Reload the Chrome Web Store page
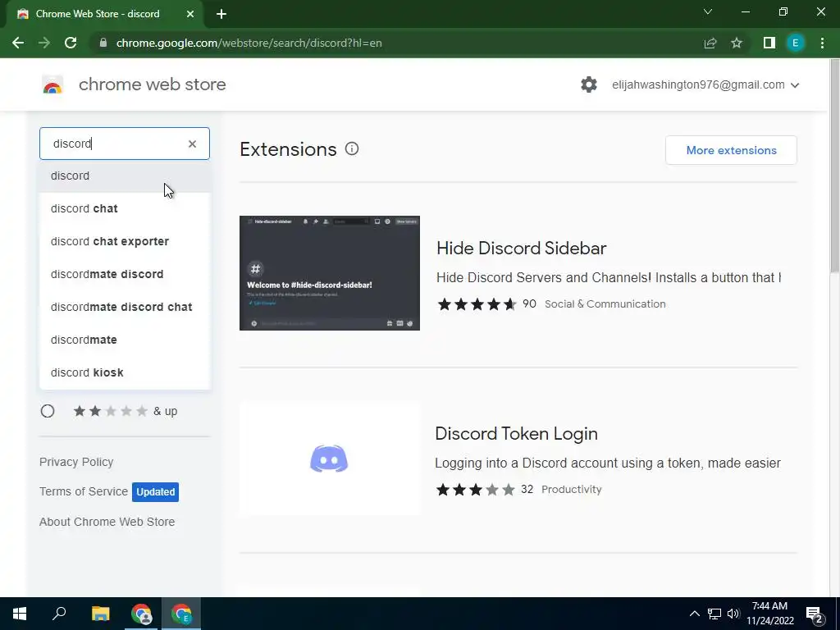Viewport: 840px width, 630px height. coord(71,43)
